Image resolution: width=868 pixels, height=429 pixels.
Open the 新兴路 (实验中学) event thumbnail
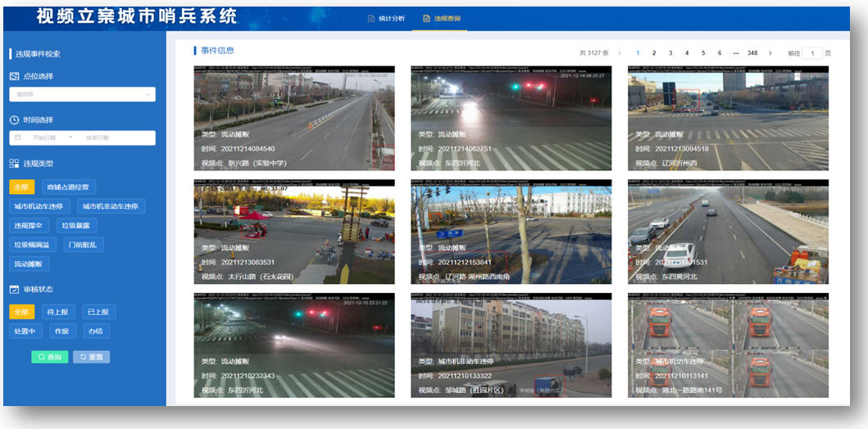pyautogui.click(x=294, y=118)
